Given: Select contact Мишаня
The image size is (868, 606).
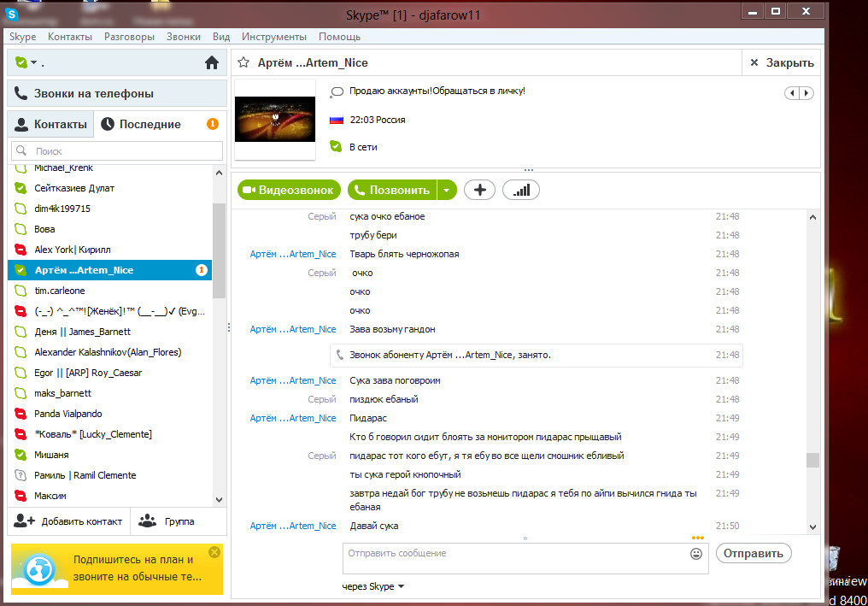Looking at the screenshot, I should coord(109,455).
